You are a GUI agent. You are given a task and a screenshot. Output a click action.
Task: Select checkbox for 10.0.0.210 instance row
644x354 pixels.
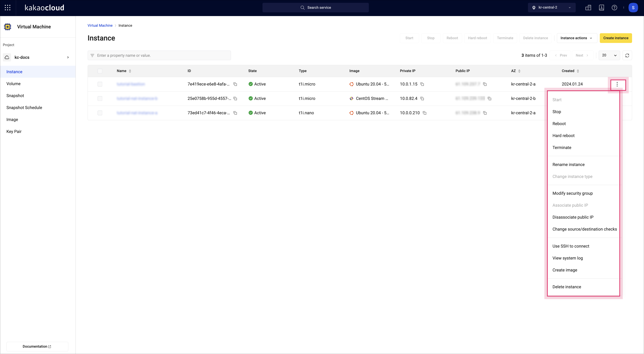100,113
